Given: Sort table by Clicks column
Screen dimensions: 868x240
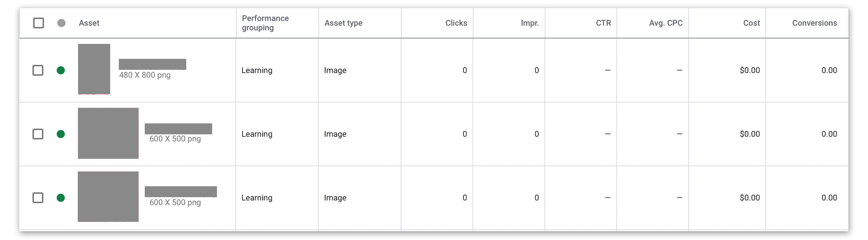Looking at the screenshot, I should 456,23.
